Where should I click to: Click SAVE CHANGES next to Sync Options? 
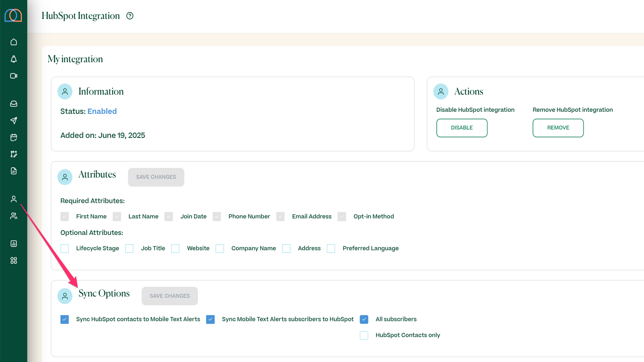pos(169,296)
